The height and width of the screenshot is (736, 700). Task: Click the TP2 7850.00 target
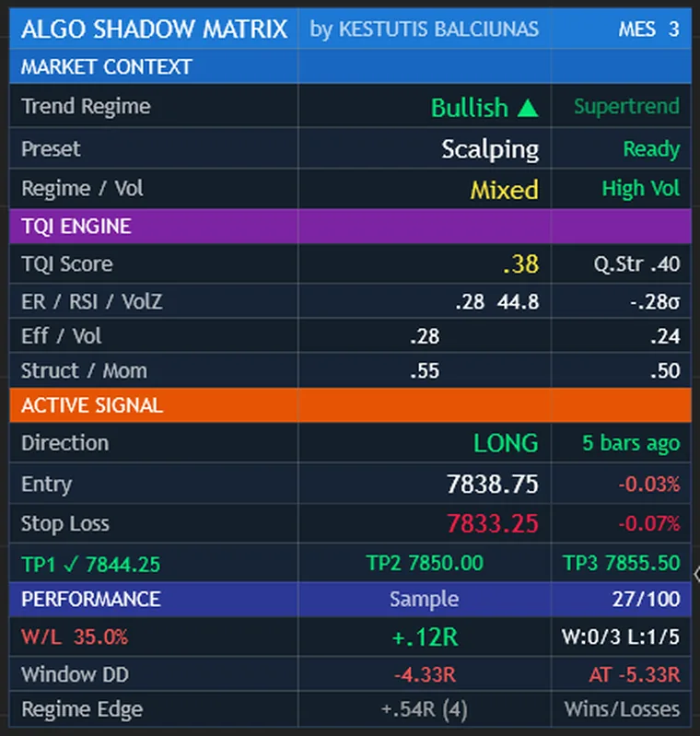click(x=425, y=563)
